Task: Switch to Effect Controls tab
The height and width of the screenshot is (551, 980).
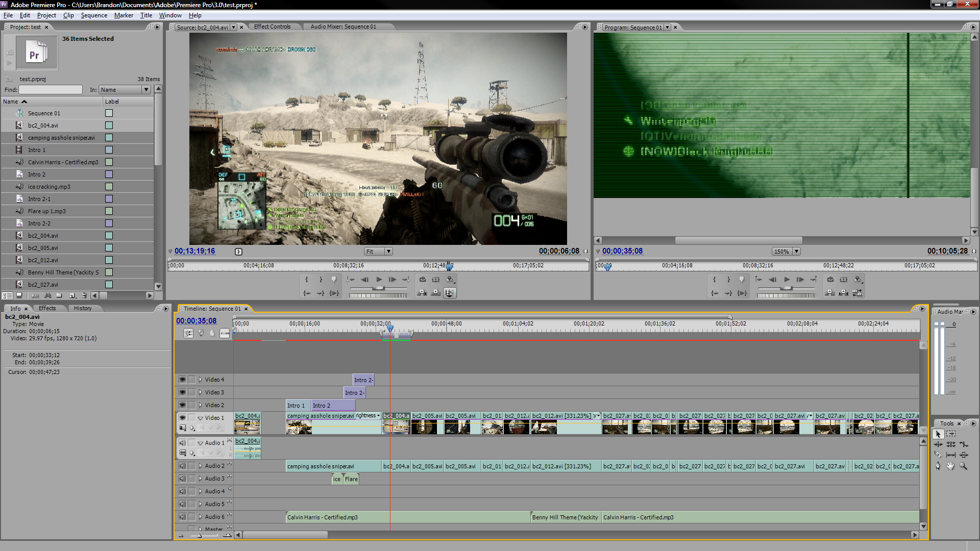Action: (272, 27)
